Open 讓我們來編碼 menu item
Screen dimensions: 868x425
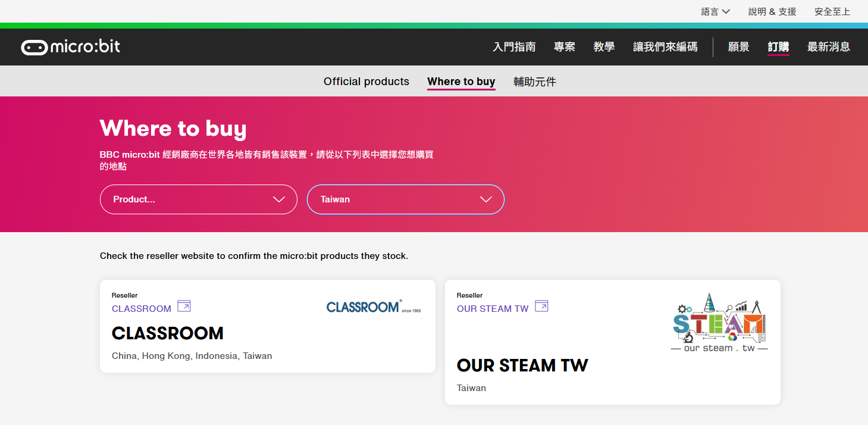coord(665,47)
